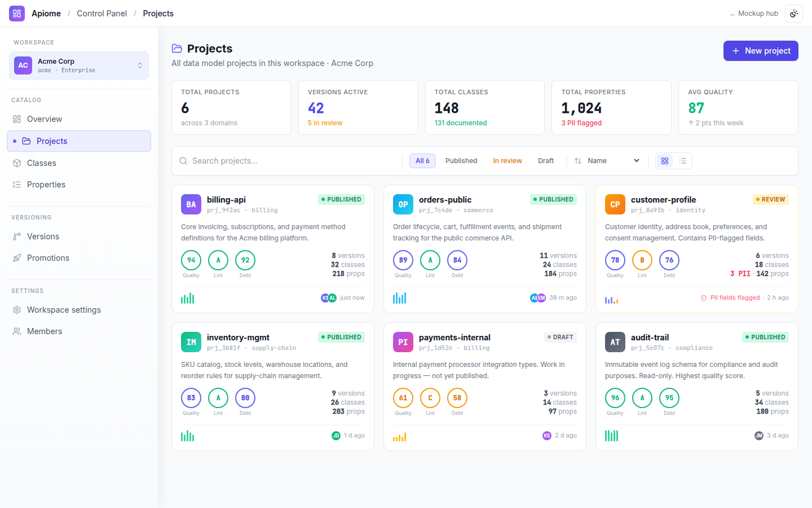Toggle the theme icon button

pyautogui.click(x=794, y=14)
